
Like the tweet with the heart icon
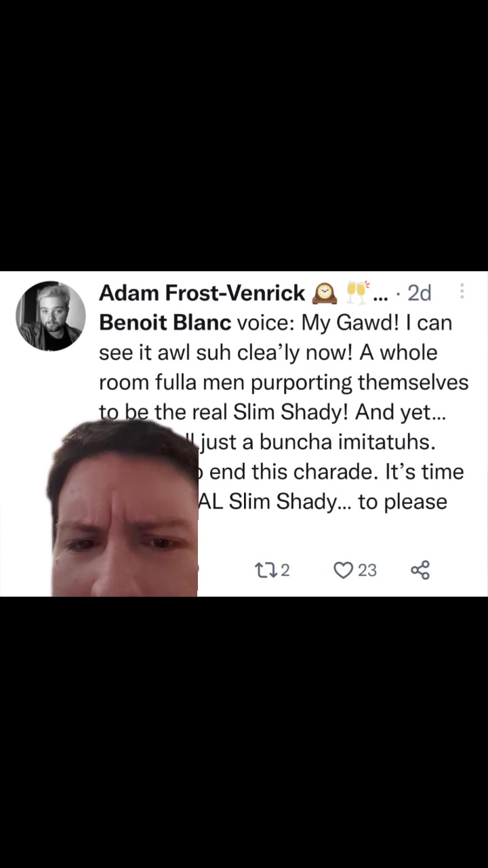click(344, 570)
